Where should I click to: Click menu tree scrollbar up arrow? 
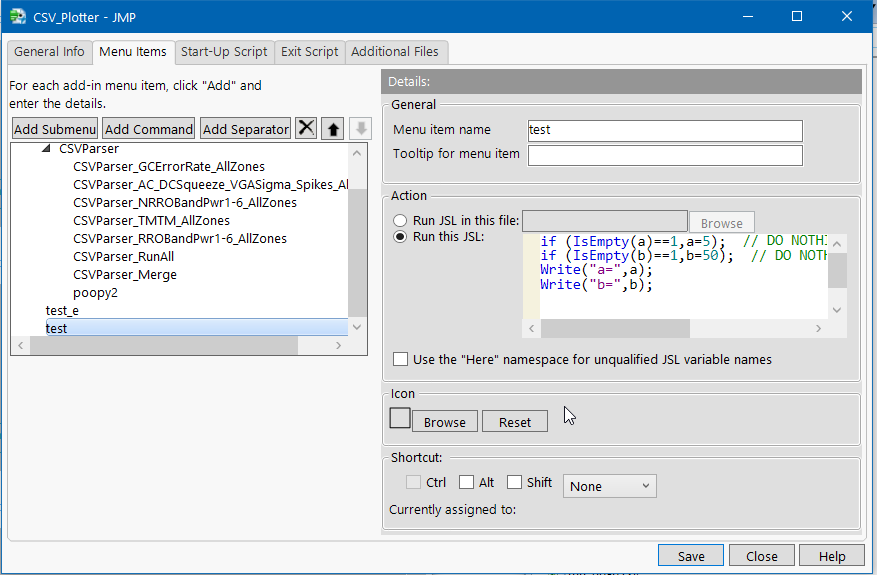(x=357, y=153)
